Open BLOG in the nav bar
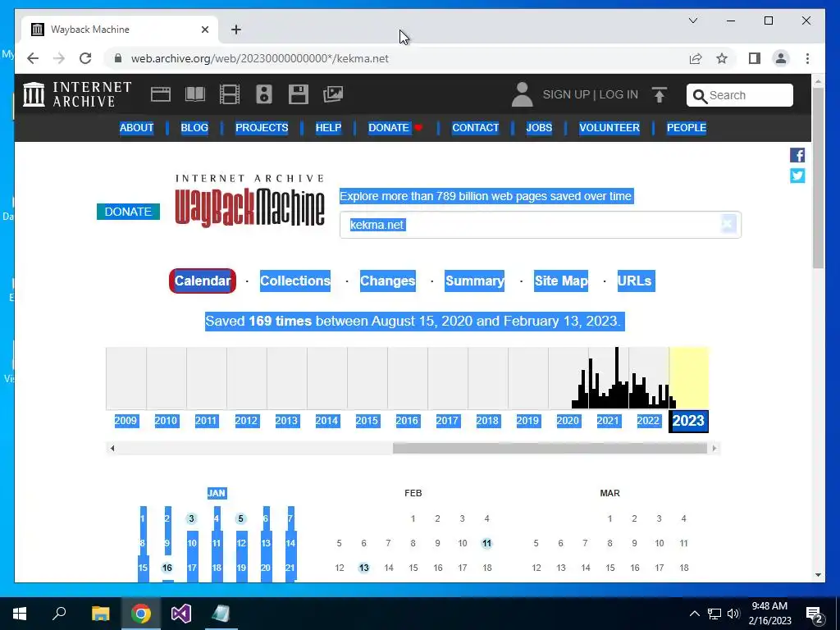This screenshot has height=630, width=840. pos(194,127)
